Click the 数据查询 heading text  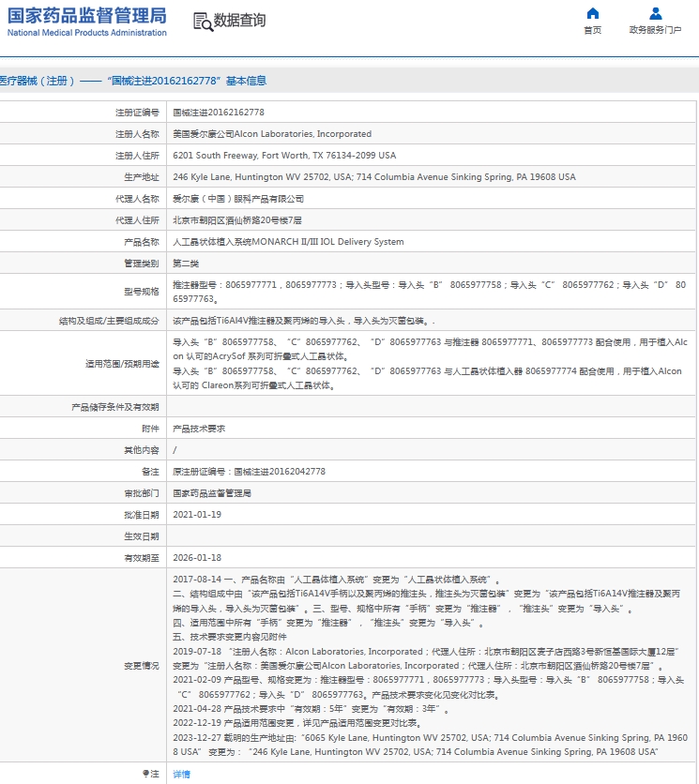pos(239,20)
